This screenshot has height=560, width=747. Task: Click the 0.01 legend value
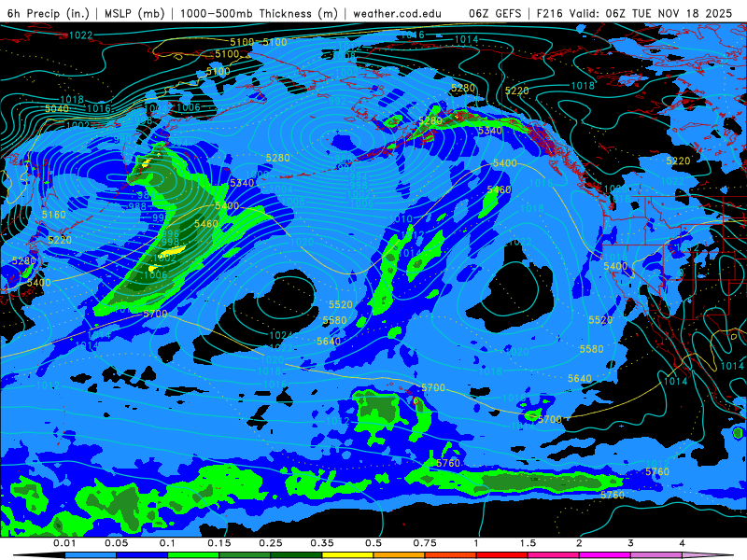click(64, 543)
